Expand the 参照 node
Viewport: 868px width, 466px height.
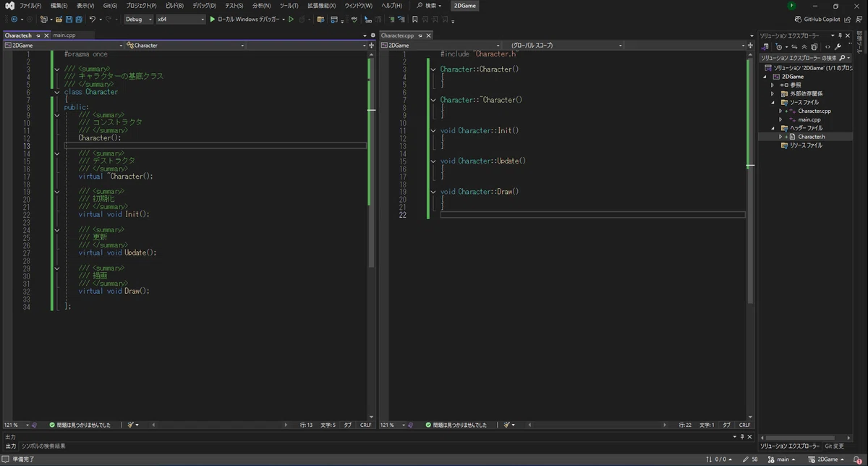pyautogui.click(x=773, y=85)
